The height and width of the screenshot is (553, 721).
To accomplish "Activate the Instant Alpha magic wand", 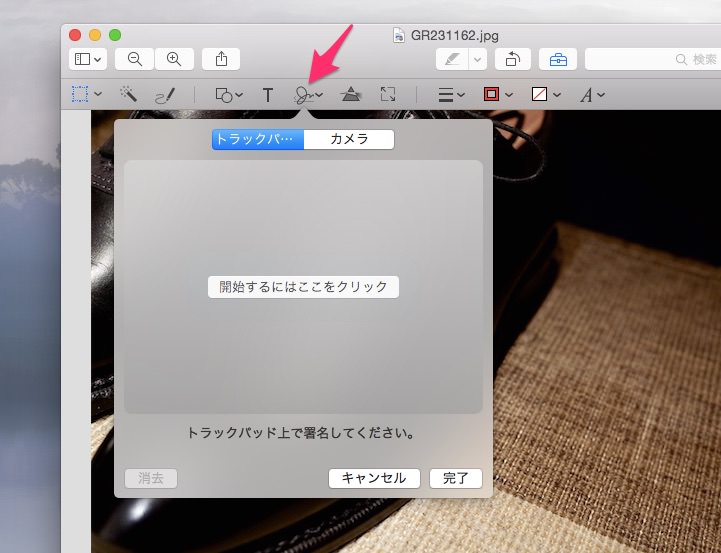I will coord(128,94).
